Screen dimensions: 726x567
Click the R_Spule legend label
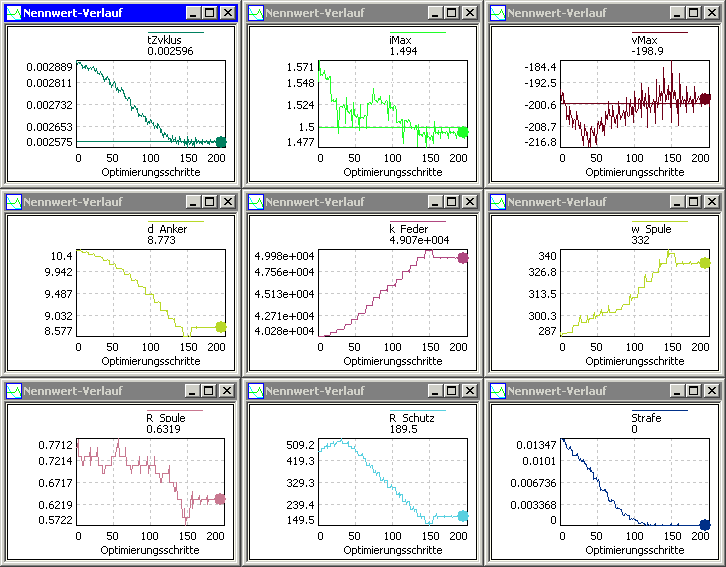[x=167, y=418]
